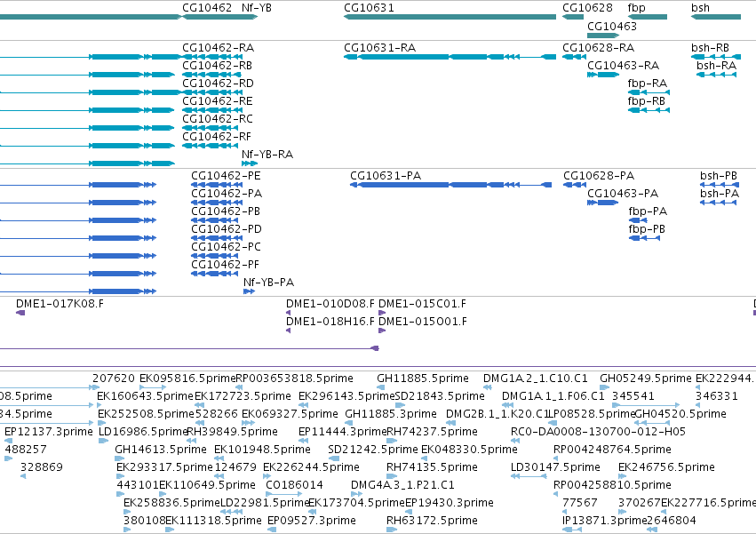Image resolution: width=756 pixels, height=534 pixels.
Task: Select the CG10628-PA protein label
Action: click(599, 176)
